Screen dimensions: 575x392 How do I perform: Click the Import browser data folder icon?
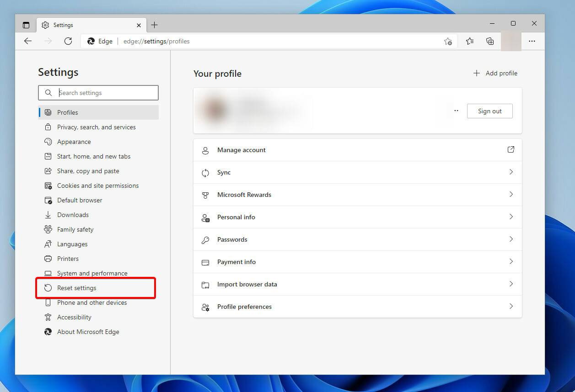(205, 285)
